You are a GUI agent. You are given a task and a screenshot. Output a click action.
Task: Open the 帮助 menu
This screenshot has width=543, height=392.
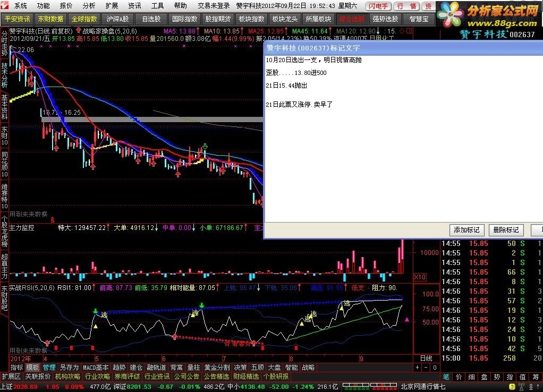[181, 5]
